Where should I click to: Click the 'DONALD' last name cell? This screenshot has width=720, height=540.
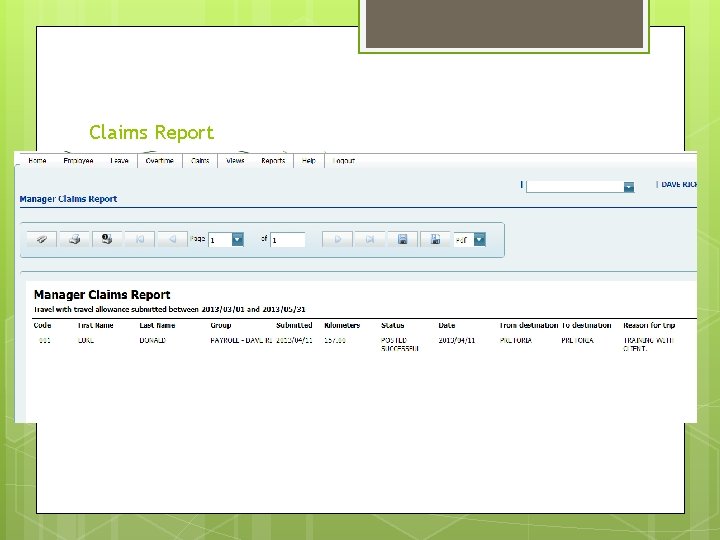click(152, 340)
